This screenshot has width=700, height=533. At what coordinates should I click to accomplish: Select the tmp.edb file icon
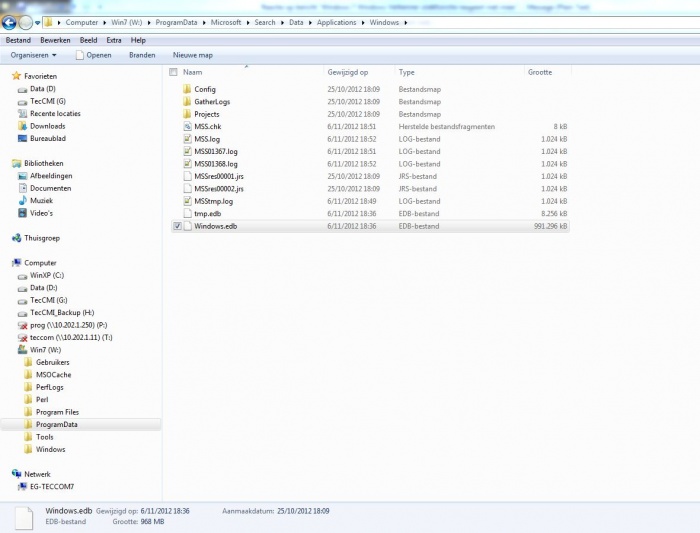click(x=188, y=214)
